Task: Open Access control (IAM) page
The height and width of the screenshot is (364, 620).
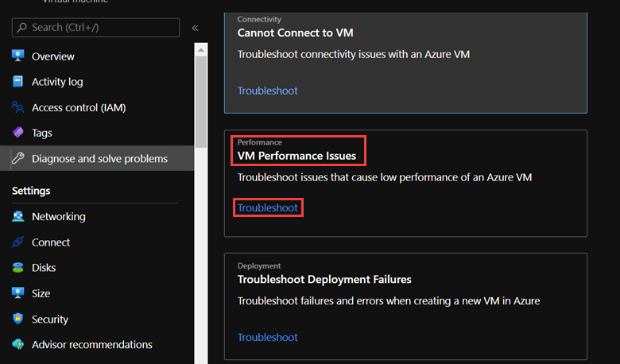Action: (79, 107)
